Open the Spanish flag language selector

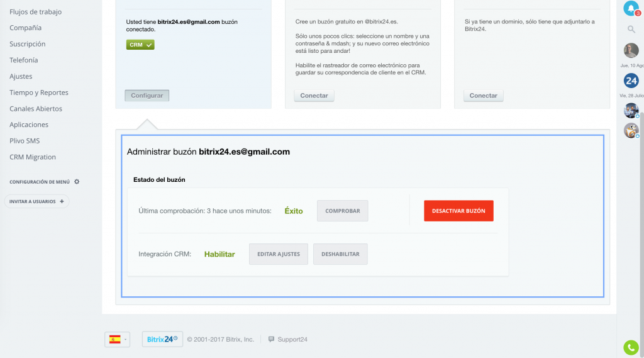(x=118, y=340)
